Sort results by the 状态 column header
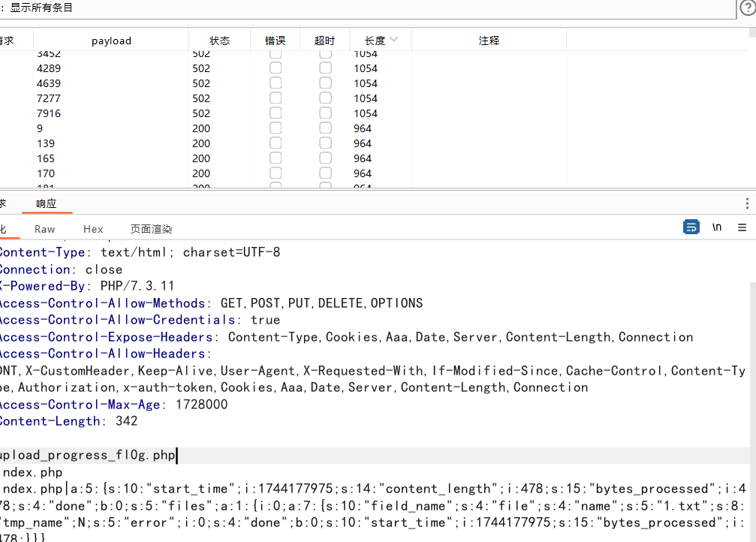The image size is (756, 542). click(x=219, y=41)
